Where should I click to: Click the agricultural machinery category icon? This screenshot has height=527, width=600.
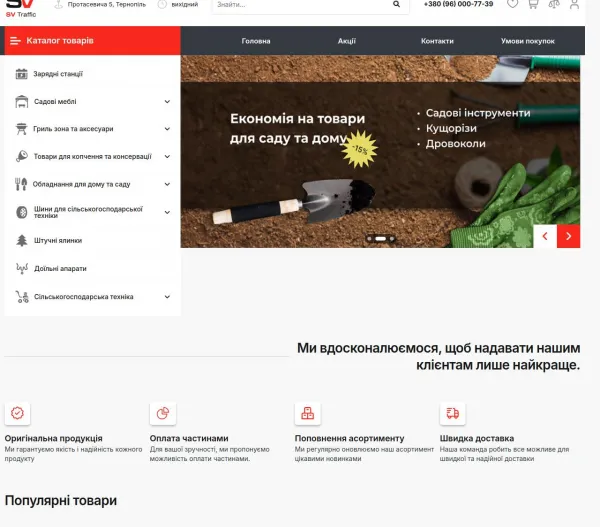22,297
